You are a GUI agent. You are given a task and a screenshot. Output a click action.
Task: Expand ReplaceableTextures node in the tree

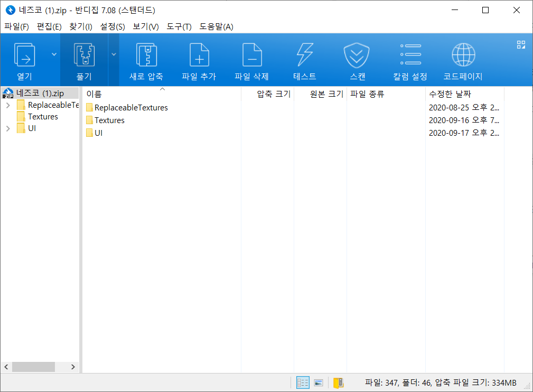[x=8, y=105]
